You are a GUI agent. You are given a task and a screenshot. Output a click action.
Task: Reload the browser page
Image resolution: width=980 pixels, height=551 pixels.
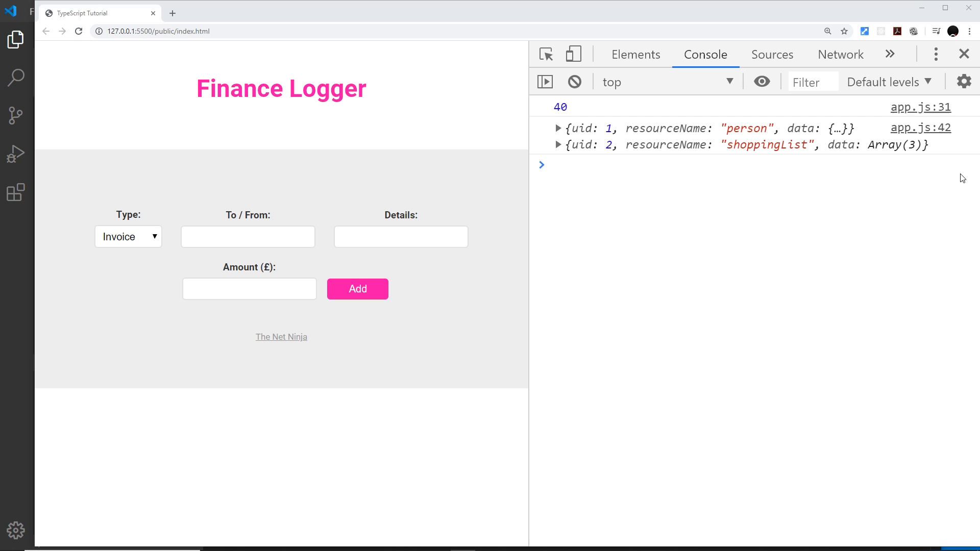tap(79, 31)
